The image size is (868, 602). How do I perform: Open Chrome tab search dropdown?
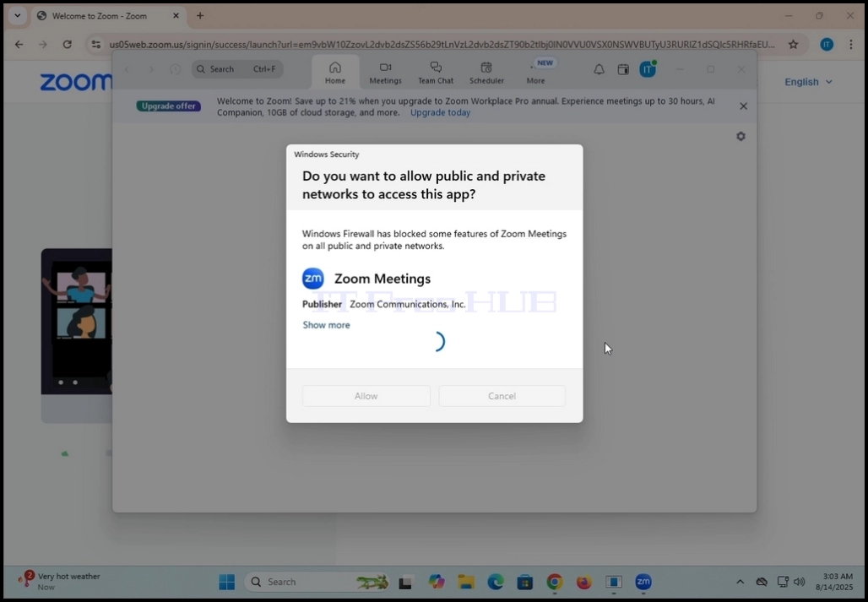point(17,15)
